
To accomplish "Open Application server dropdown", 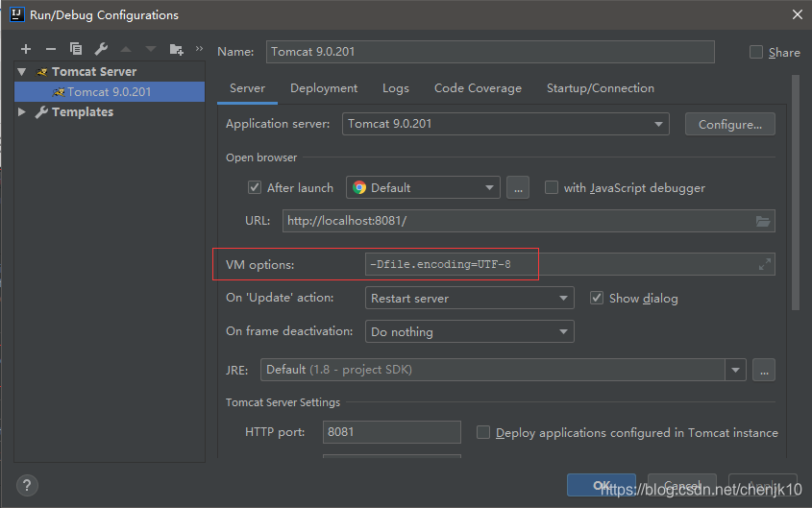I will [506, 124].
